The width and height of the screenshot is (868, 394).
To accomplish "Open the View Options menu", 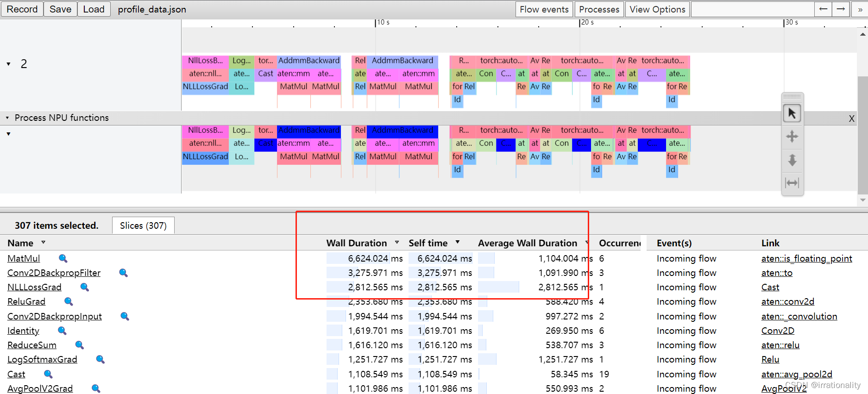I will pyautogui.click(x=657, y=9).
